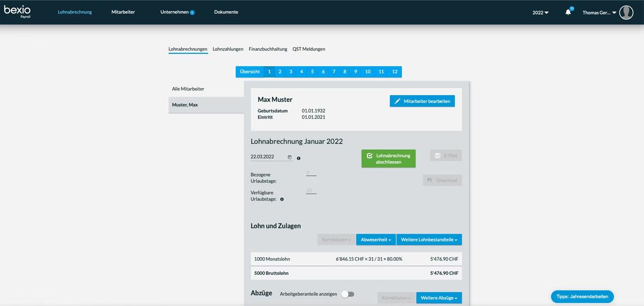Expand the Weitere Abzüge dropdown
This screenshot has width=644, height=306.
tap(438, 298)
